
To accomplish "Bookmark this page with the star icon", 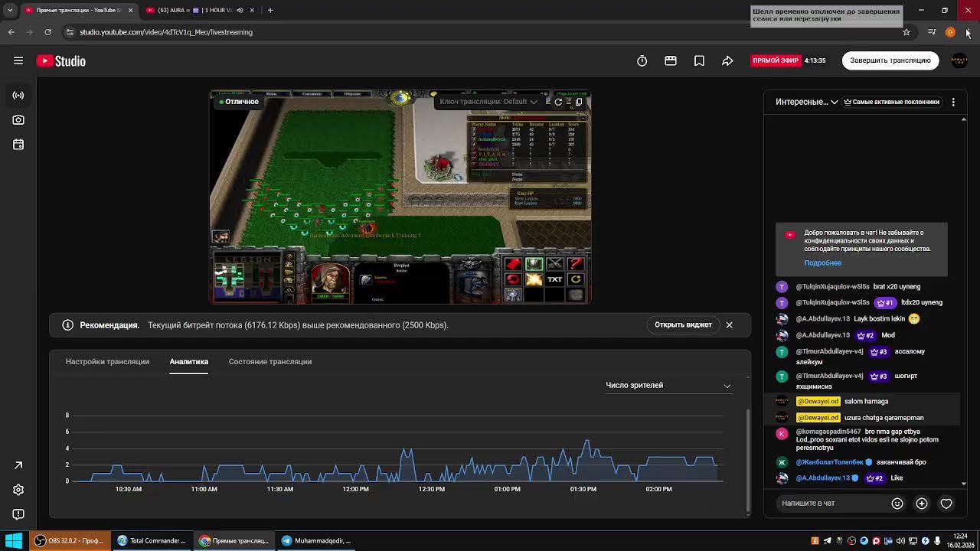I will [x=906, y=32].
